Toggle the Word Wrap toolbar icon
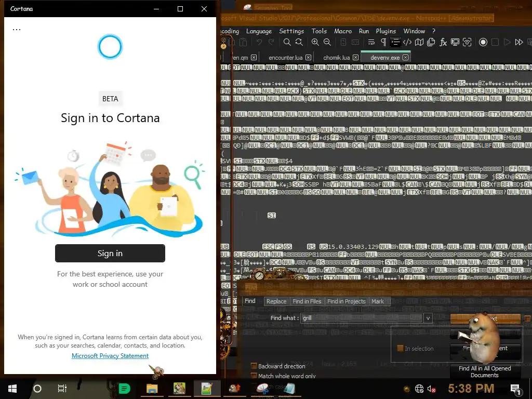This screenshot has height=399, width=532. (x=371, y=42)
